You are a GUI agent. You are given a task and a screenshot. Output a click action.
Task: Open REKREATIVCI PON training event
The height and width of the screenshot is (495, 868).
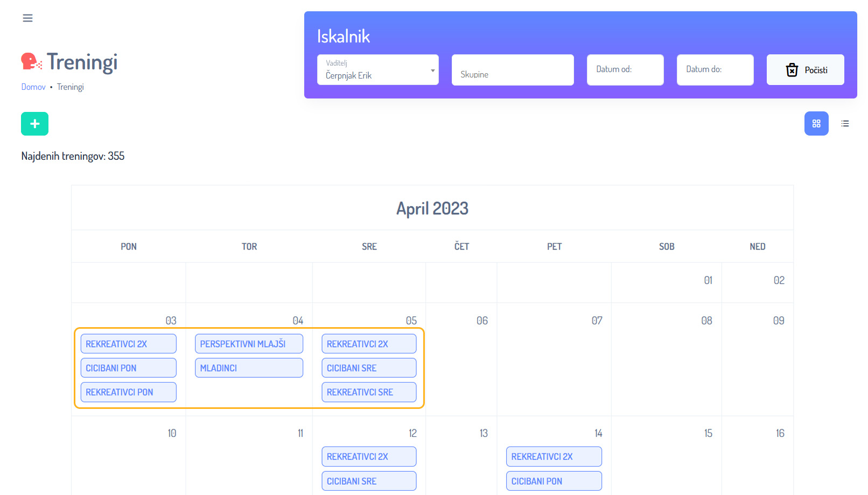pos(128,392)
